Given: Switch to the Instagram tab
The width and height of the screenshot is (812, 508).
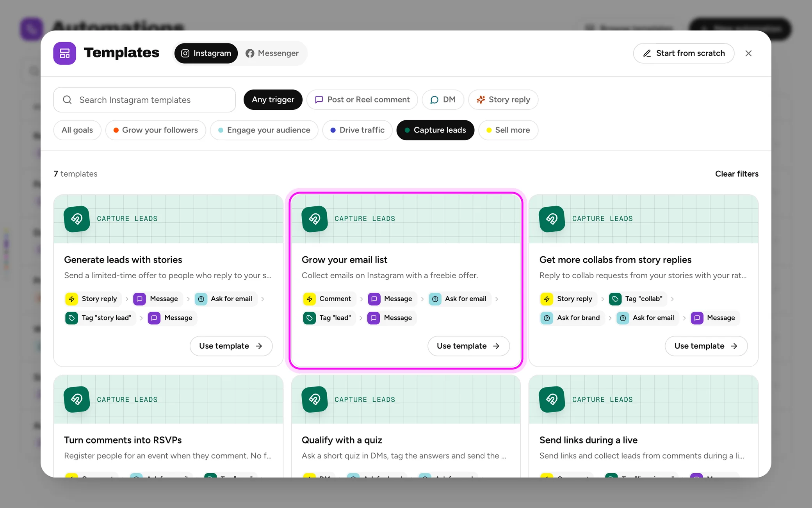Looking at the screenshot, I should point(206,53).
